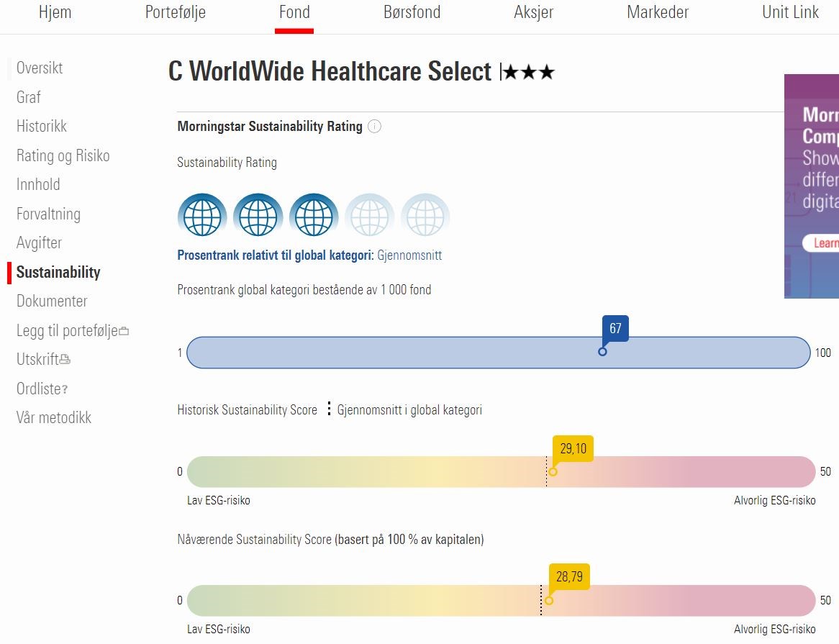Click the Morningstar advertisement banner
The width and height of the screenshot is (839, 644).
pyautogui.click(x=812, y=186)
